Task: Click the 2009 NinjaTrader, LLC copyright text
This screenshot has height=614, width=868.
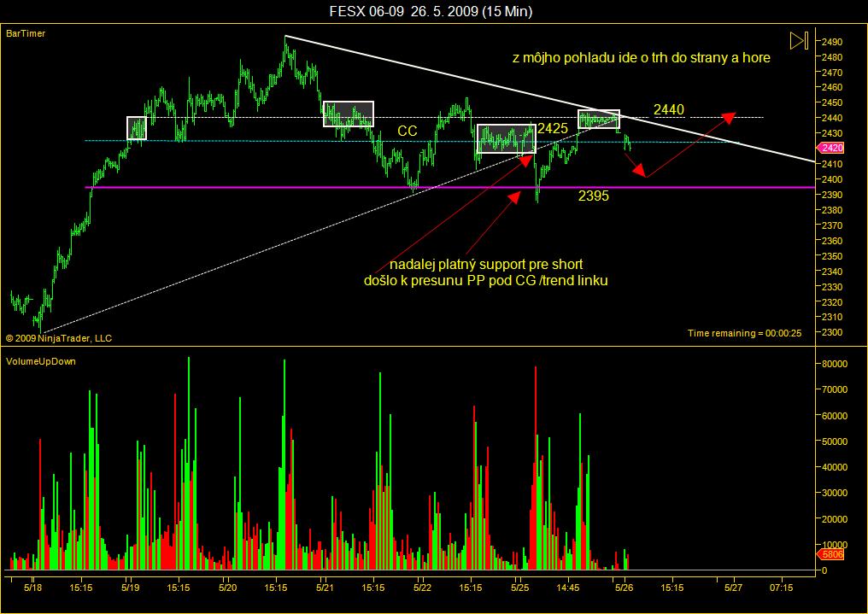Action: (59, 338)
